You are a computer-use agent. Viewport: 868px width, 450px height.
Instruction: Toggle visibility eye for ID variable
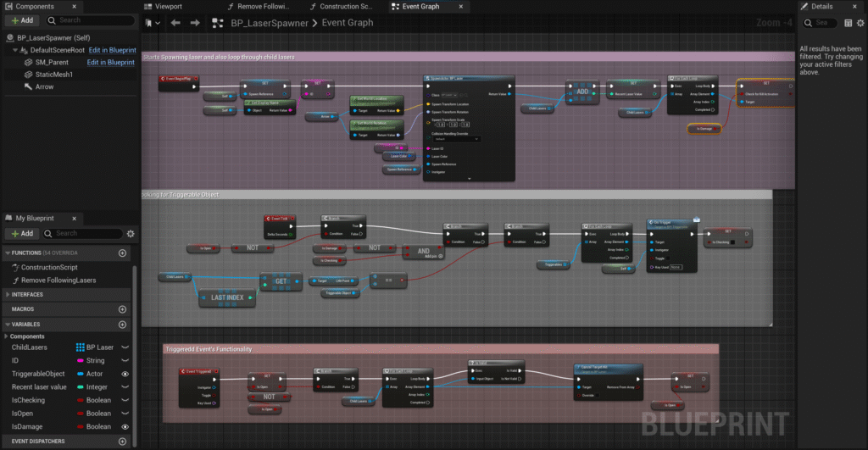coord(125,361)
